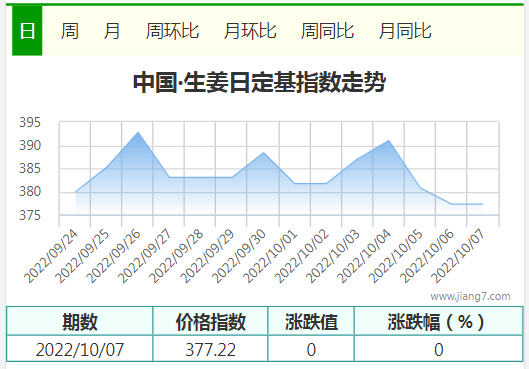Click the 2022/10/05 x-axis label
Screen dimensions: 529x369
[396, 256]
